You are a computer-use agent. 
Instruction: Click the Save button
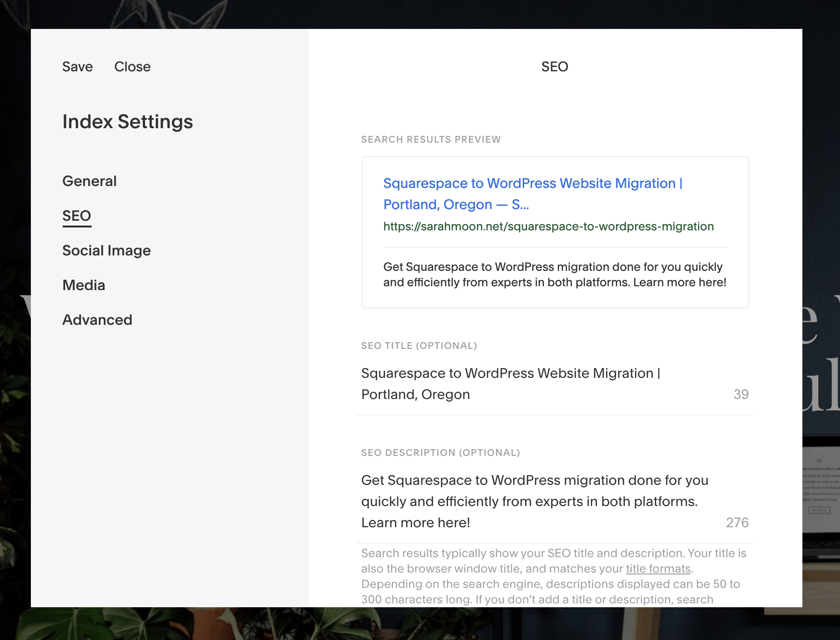(x=77, y=67)
